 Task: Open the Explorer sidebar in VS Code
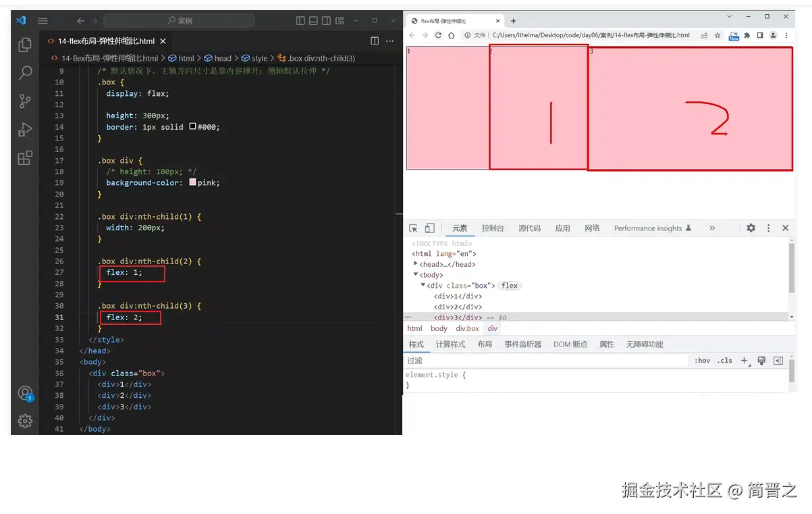pyautogui.click(x=25, y=44)
